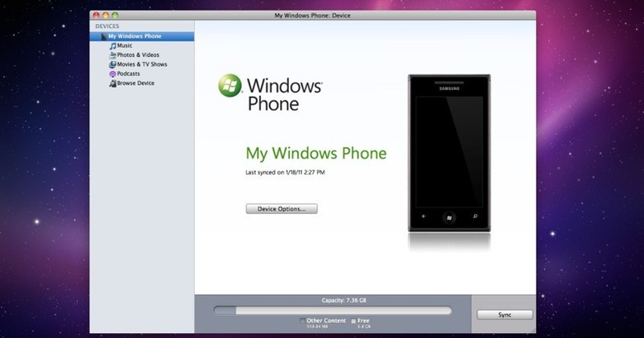Click the Capacity: 7.36 GB label

click(x=343, y=300)
